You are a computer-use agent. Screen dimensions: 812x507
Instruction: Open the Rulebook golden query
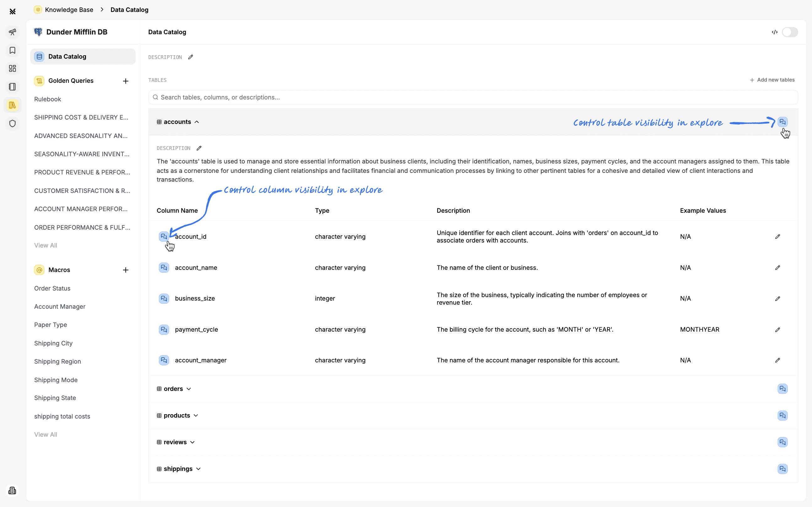48,99
